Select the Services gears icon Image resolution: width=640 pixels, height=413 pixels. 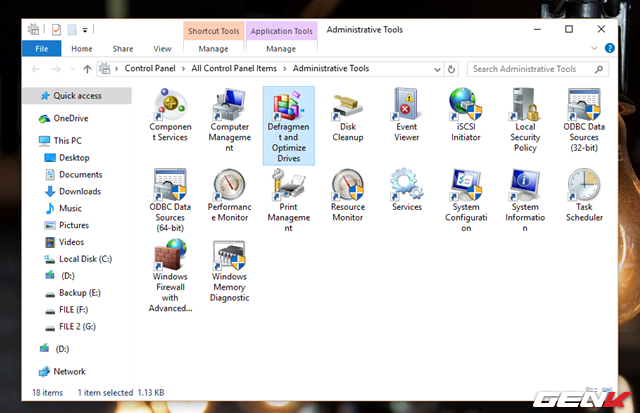click(x=406, y=184)
